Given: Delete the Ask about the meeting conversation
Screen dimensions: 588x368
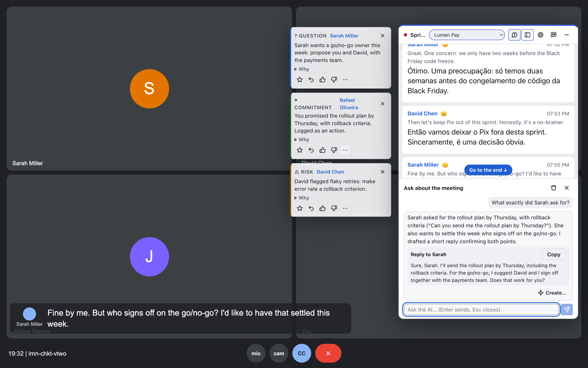Looking at the screenshot, I should pos(553,188).
